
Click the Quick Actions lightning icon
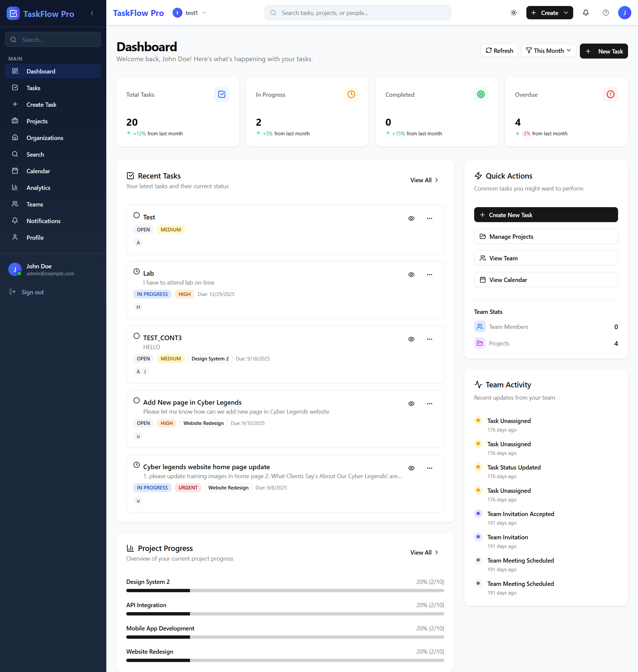(x=478, y=176)
